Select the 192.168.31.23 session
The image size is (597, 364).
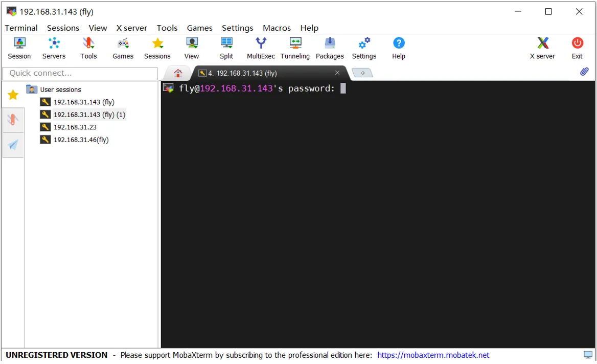(75, 127)
